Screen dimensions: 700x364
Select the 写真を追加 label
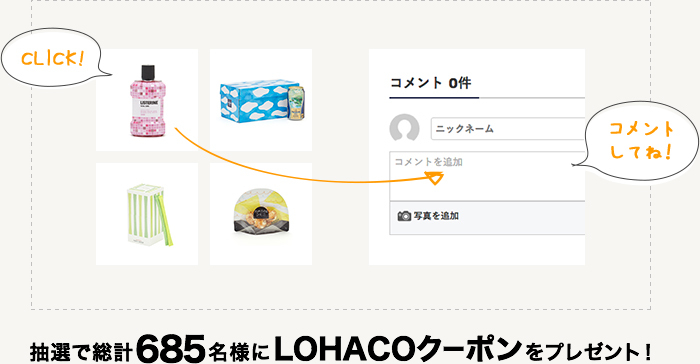tap(436, 216)
